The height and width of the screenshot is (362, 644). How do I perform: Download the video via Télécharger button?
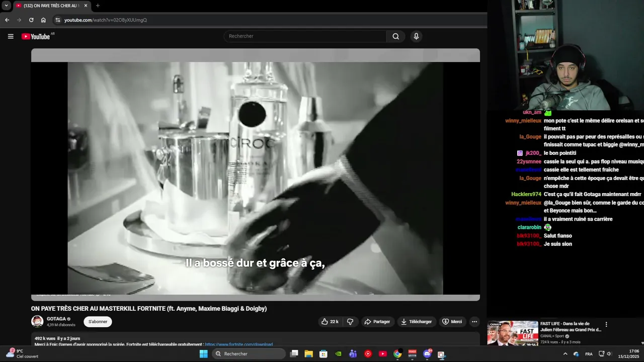pyautogui.click(x=416, y=322)
